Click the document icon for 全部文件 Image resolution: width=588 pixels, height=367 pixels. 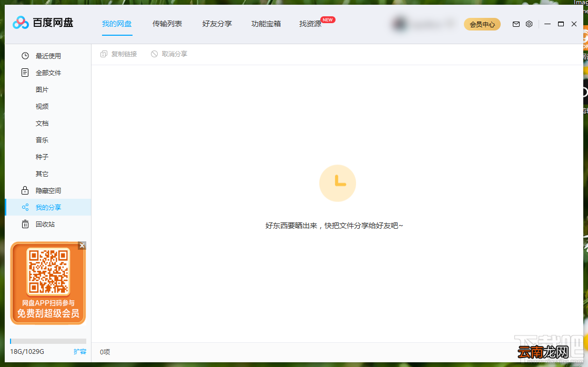[x=25, y=73]
